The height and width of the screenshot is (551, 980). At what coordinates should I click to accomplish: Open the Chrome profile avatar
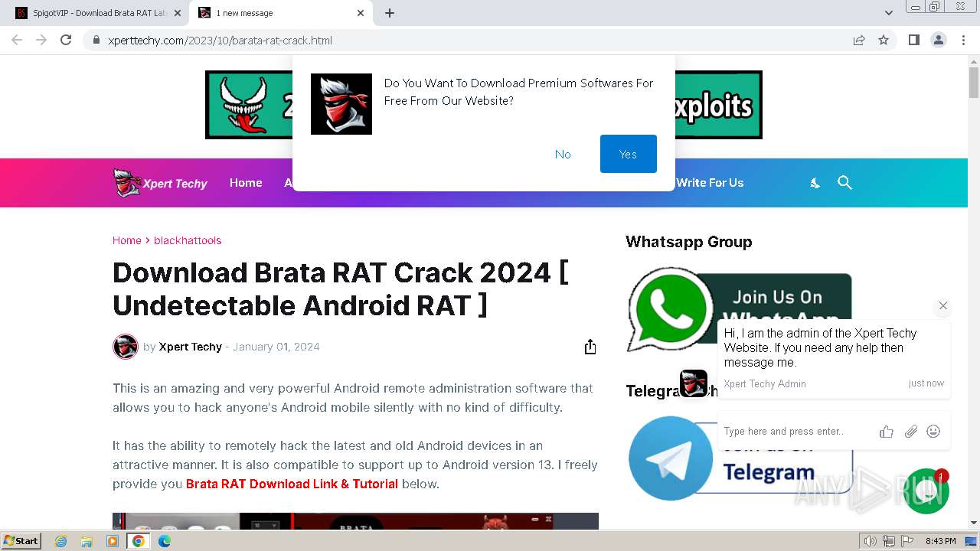click(x=939, y=40)
